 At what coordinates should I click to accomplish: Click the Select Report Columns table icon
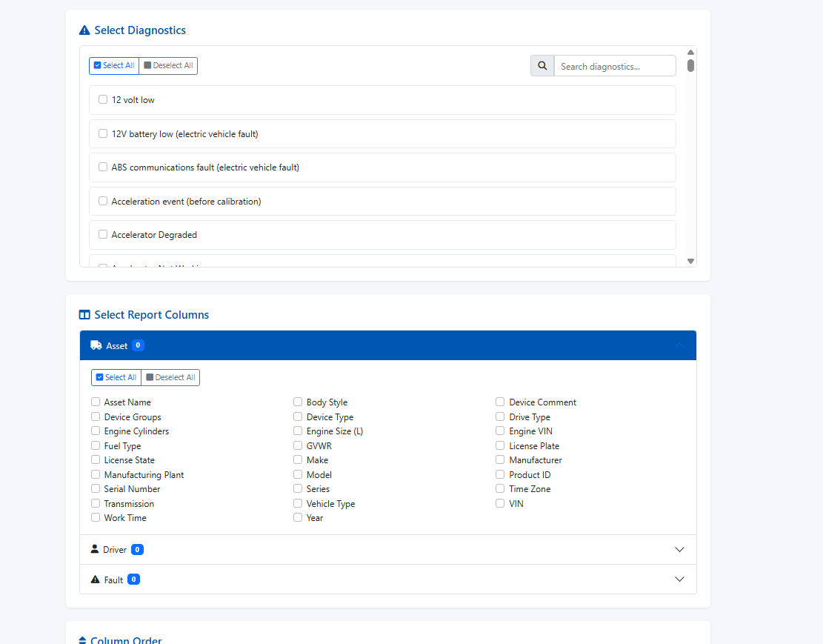point(84,315)
